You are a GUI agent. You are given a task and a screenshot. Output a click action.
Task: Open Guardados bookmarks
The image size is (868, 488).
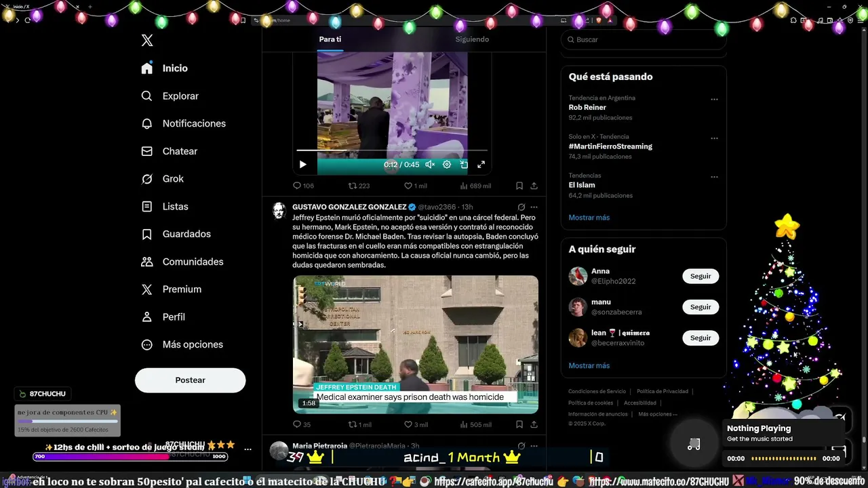pyautogui.click(x=176, y=234)
